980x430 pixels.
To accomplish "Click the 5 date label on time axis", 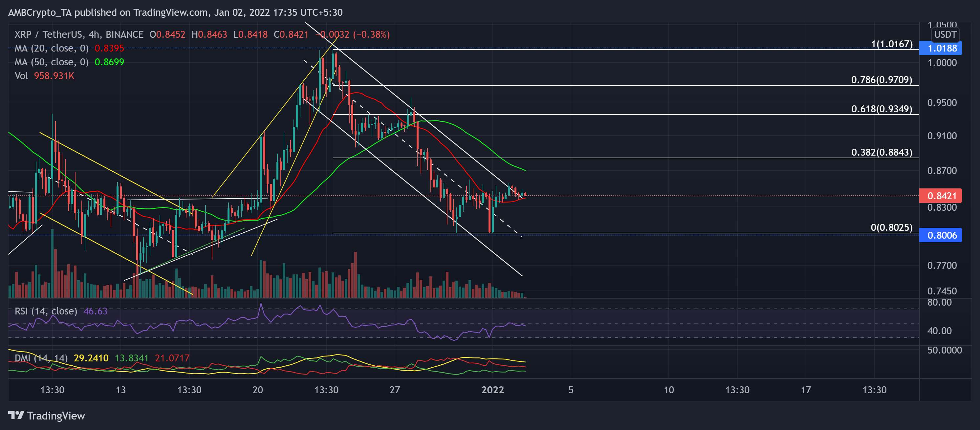I will 571,390.
